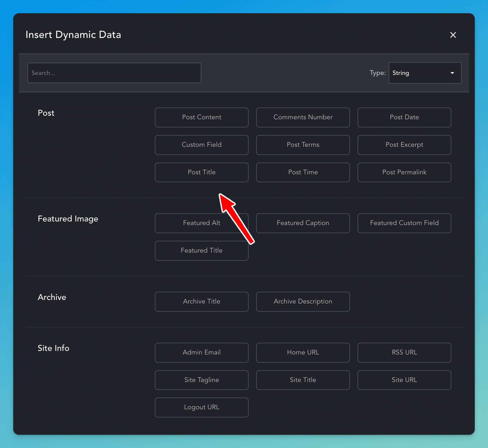
Task: Select Archive Description button
Action: pos(303,301)
